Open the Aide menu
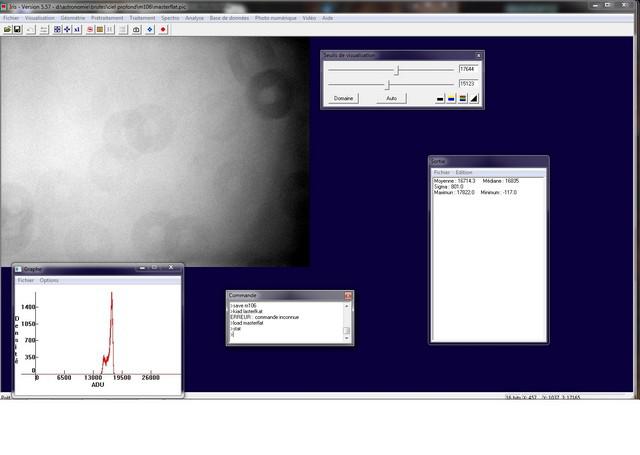 [327, 18]
